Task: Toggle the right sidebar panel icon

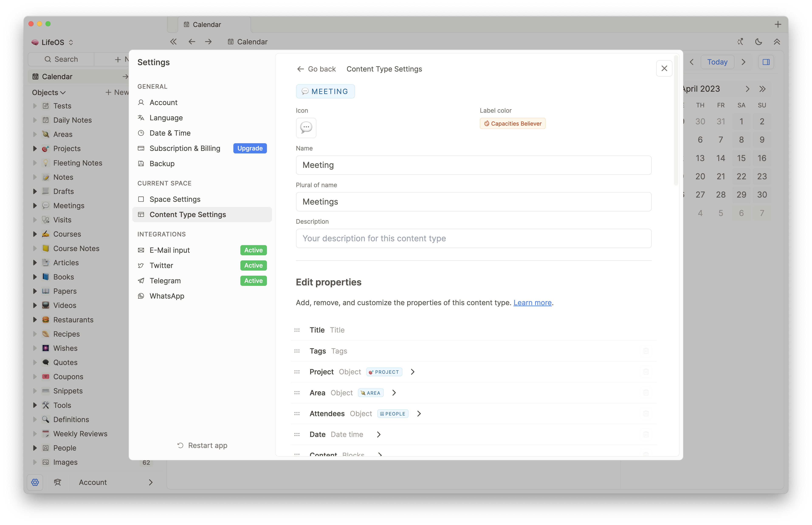Action: coord(766,62)
